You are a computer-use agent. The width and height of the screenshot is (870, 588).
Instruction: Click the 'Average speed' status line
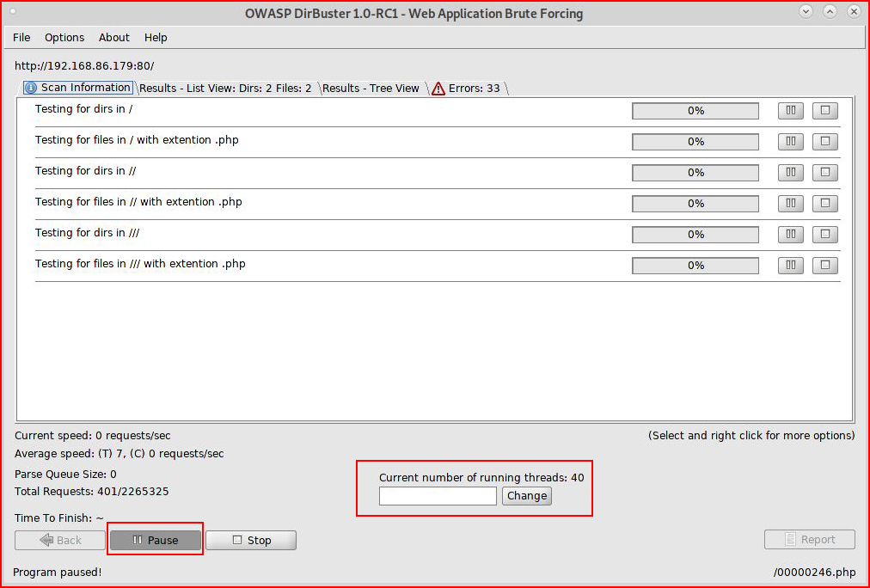(x=119, y=454)
